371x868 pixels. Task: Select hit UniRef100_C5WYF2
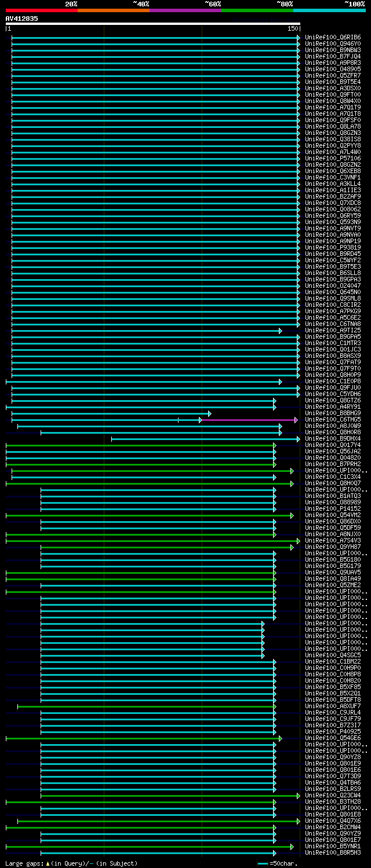333,260
